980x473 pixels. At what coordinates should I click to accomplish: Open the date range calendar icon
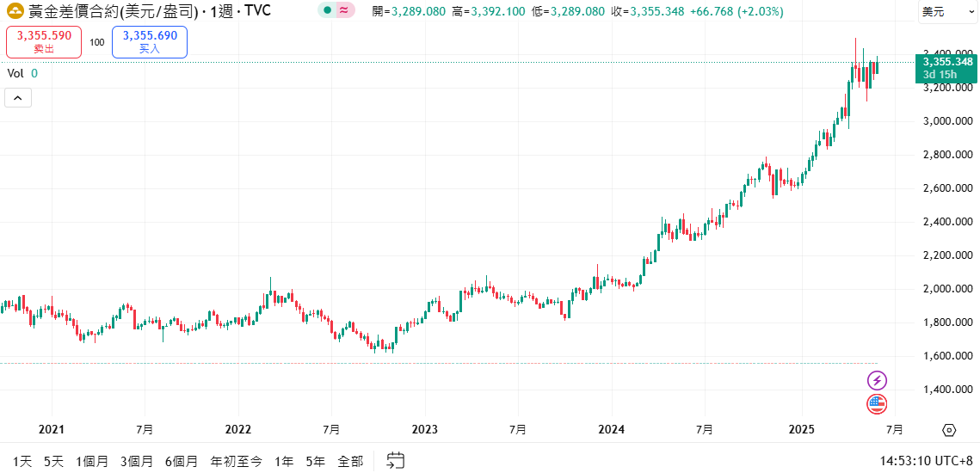point(395,462)
